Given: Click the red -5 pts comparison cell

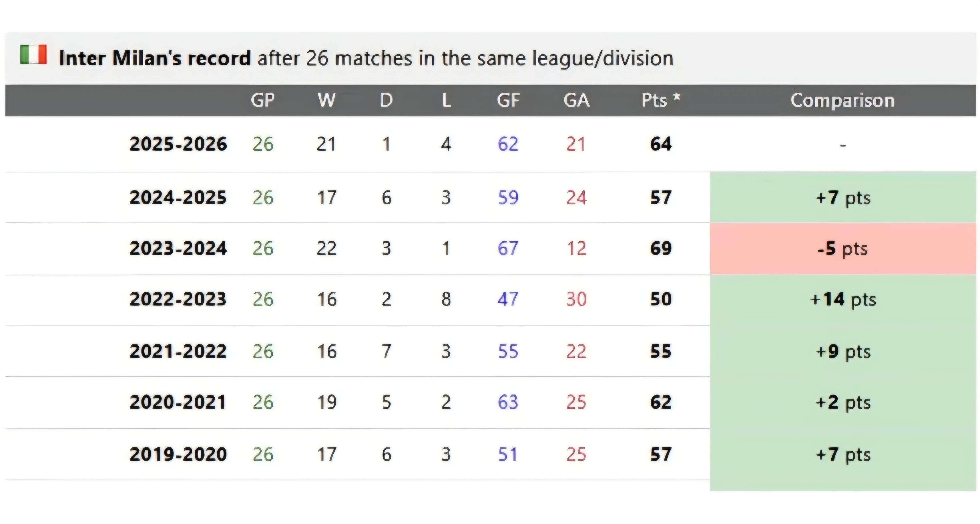Looking at the screenshot, I should pyautogui.click(x=842, y=249).
